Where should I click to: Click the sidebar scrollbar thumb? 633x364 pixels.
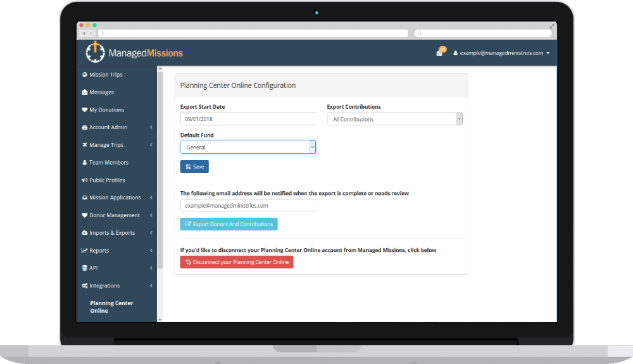tap(160, 170)
